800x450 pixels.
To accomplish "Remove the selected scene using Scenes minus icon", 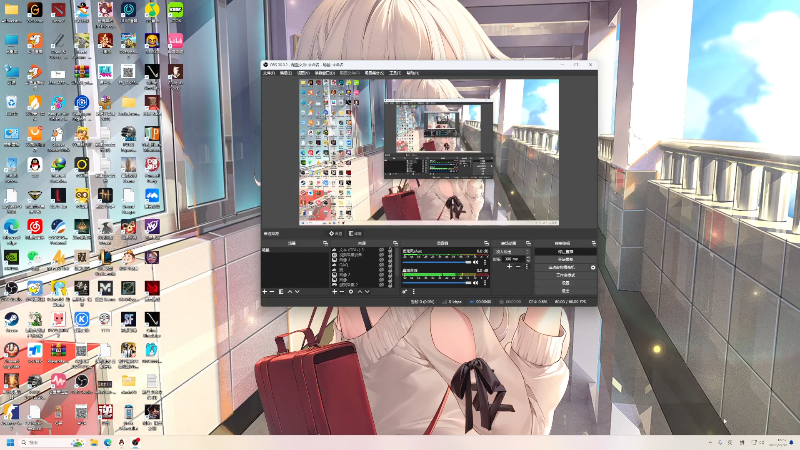I will [x=271, y=292].
